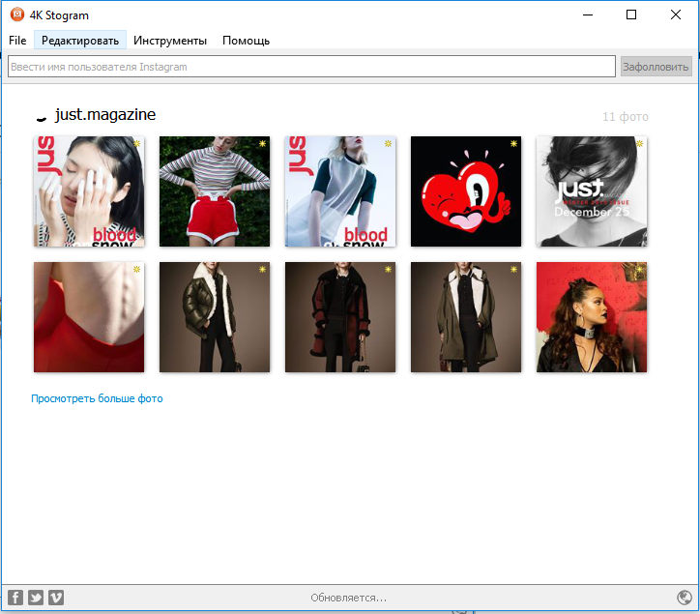Image resolution: width=700 pixels, height=614 pixels.
Task: Click the star badge on the striped top photo
Action: point(263,143)
